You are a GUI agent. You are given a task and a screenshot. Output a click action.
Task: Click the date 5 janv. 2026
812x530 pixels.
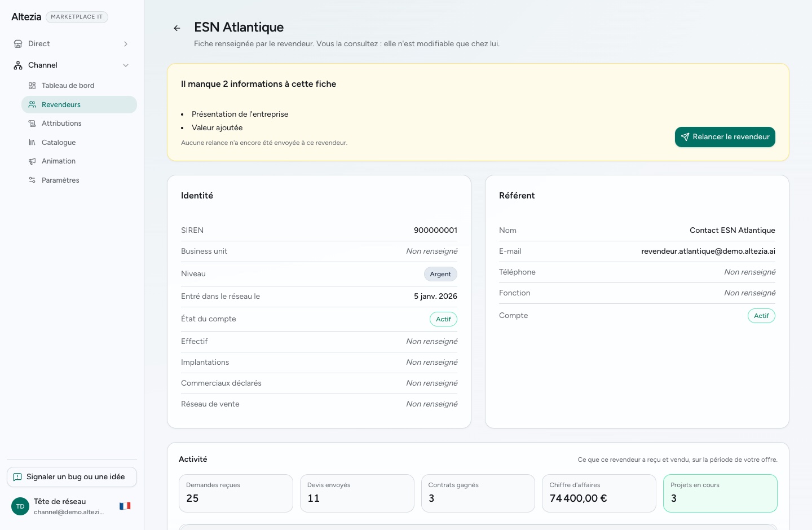tap(435, 297)
